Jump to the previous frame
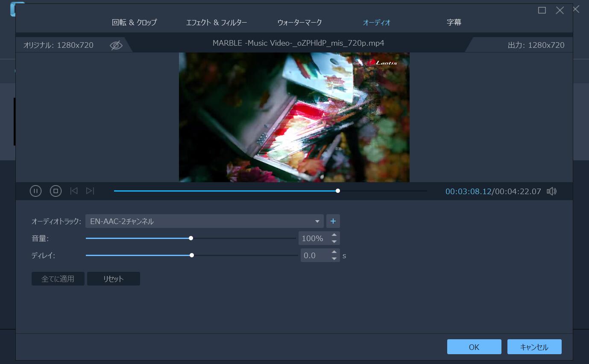Image resolution: width=589 pixels, height=364 pixels. [x=74, y=191]
